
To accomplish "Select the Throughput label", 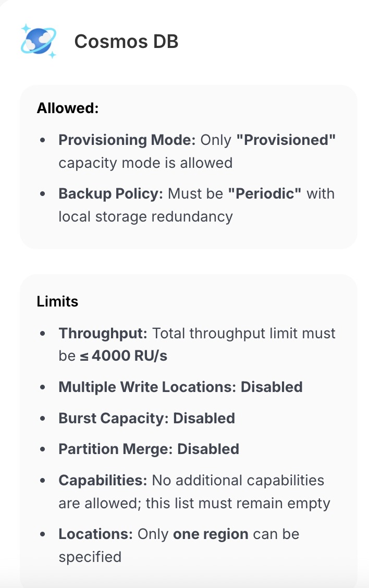I will (x=103, y=333).
